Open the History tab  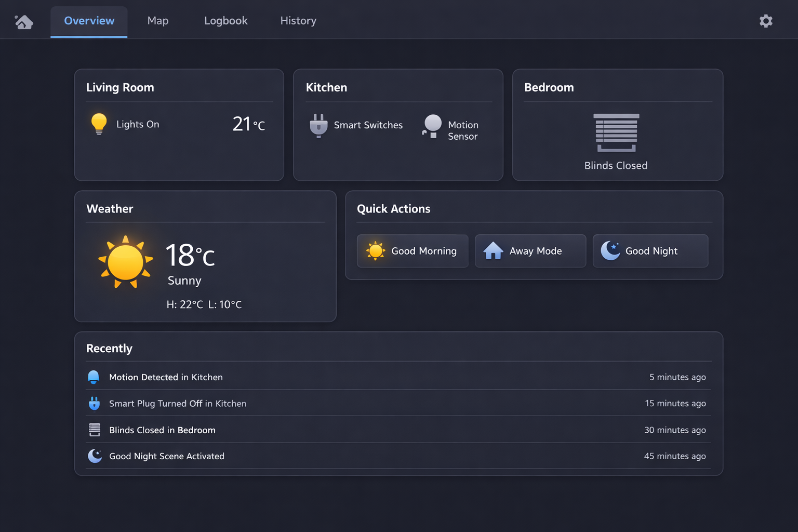[x=298, y=21]
